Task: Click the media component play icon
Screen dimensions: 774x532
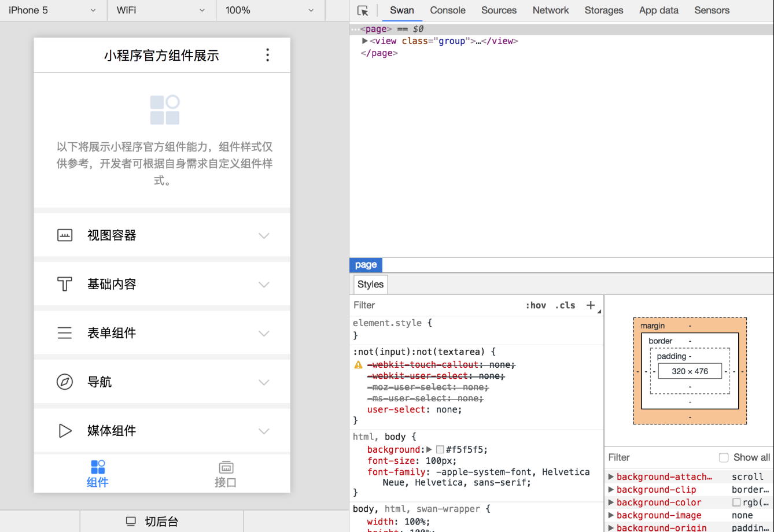Action: pos(65,430)
